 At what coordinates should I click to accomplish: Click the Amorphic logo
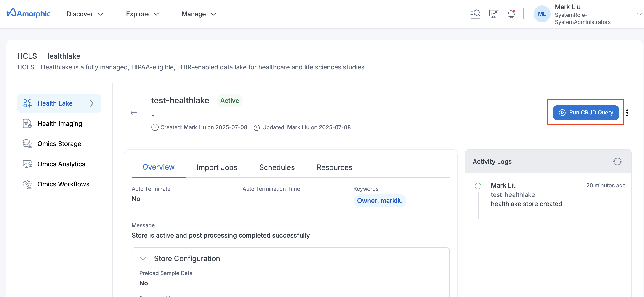tap(29, 13)
